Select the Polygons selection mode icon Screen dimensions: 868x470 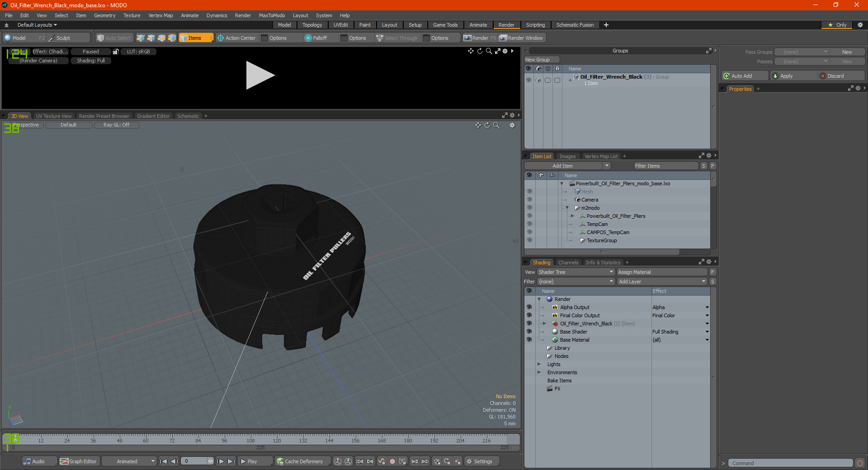161,38
